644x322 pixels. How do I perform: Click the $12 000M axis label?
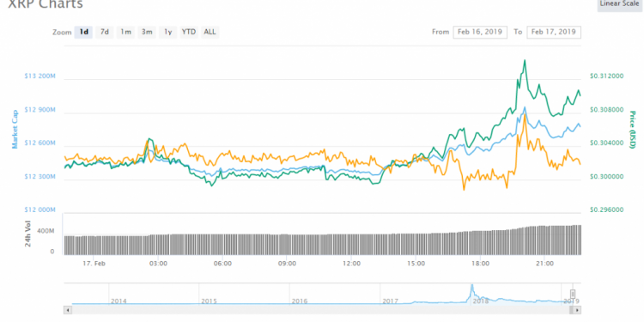tap(39, 210)
